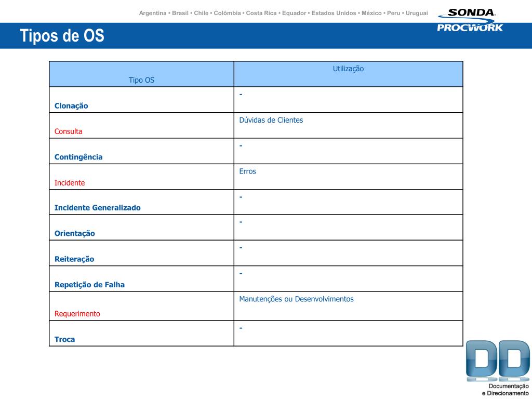This screenshot has height=399, width=532.
Task: Select the 'Tipos de OS' slide title
Action: [x=62, y=36]
